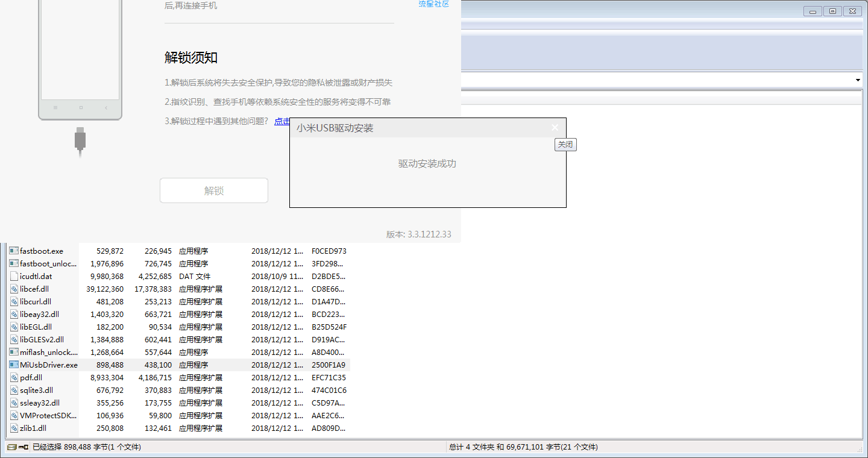Viewport: 868px width, 458px height.
Task: Click packed size 4,252,685 of icudtl.dat
Action: (153, 276)
